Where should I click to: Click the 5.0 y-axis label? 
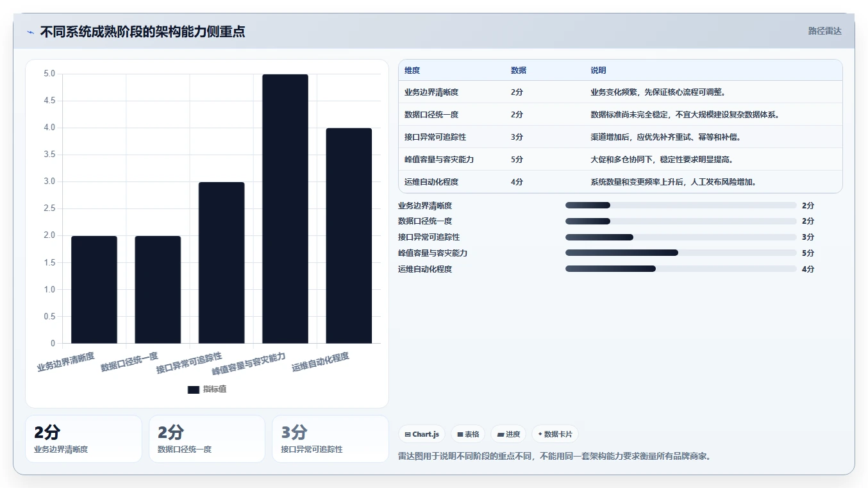[x=49, y=74]
